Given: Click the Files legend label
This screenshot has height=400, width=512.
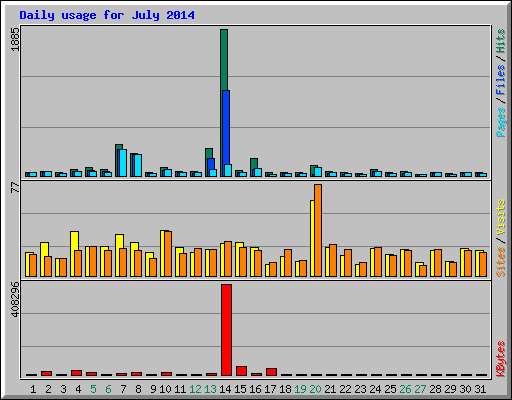Looking at the screenshot, I should pyautogui.click(x=500, y=79).
